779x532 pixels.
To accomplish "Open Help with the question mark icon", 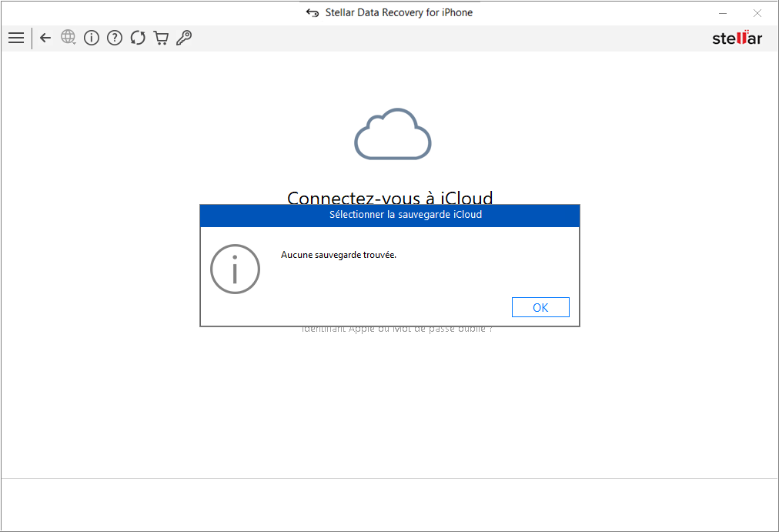I will [115, 38].
